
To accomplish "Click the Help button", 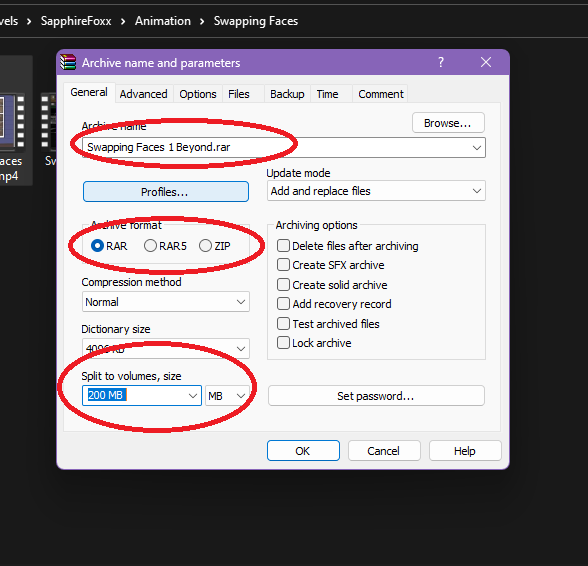I will 465,450.
